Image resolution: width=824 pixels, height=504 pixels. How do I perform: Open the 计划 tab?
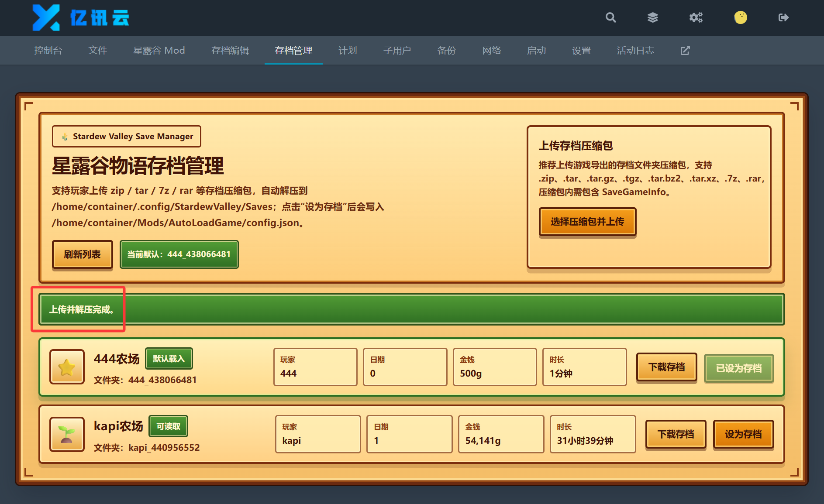click(x=348, y=50)
